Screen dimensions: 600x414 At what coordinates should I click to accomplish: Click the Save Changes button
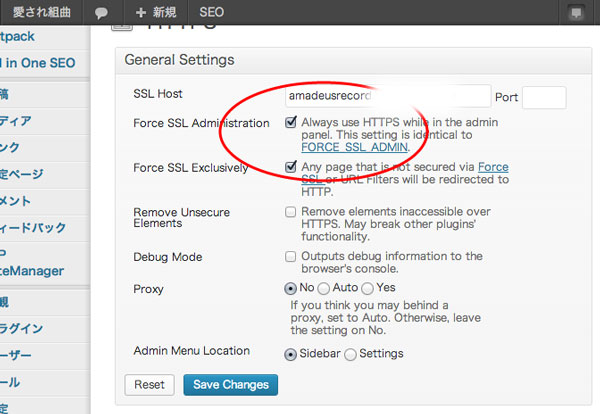231,385
